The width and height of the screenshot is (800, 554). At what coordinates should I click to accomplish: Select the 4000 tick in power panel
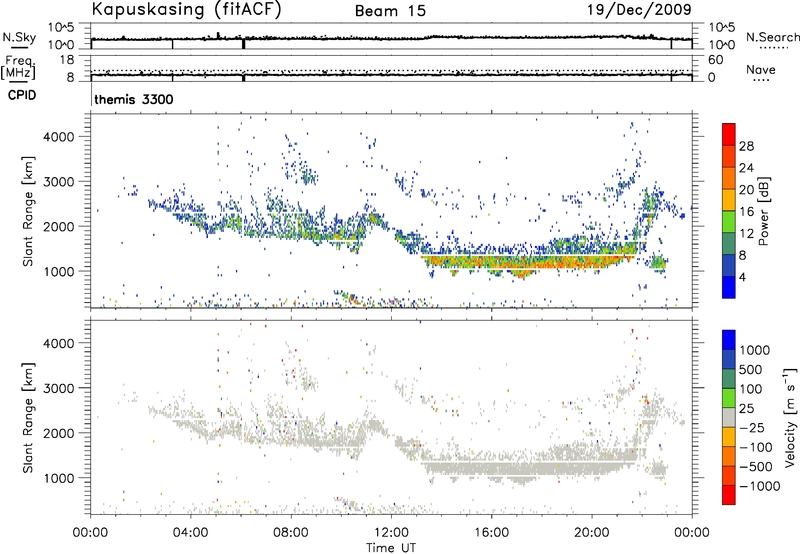59,137
